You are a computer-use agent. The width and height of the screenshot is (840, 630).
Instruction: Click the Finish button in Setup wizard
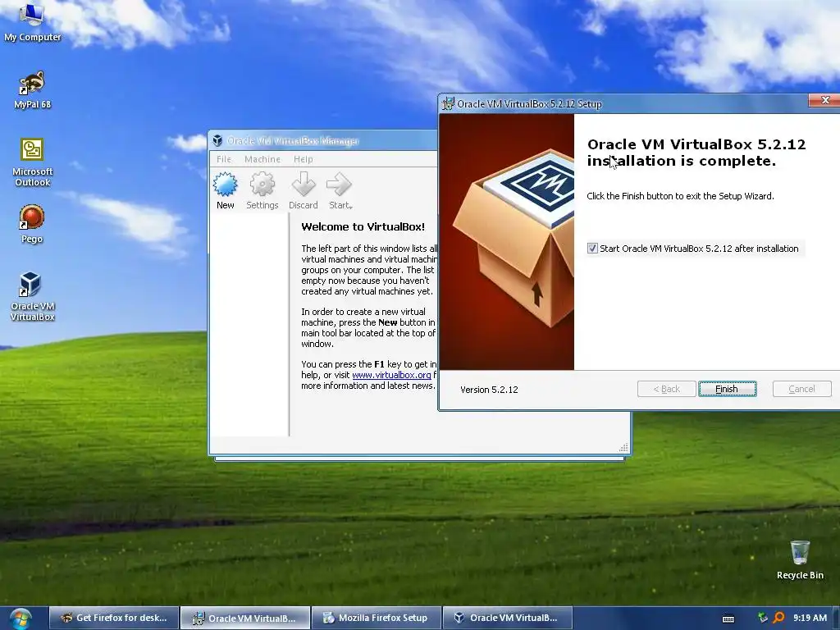tap(727, 389)
